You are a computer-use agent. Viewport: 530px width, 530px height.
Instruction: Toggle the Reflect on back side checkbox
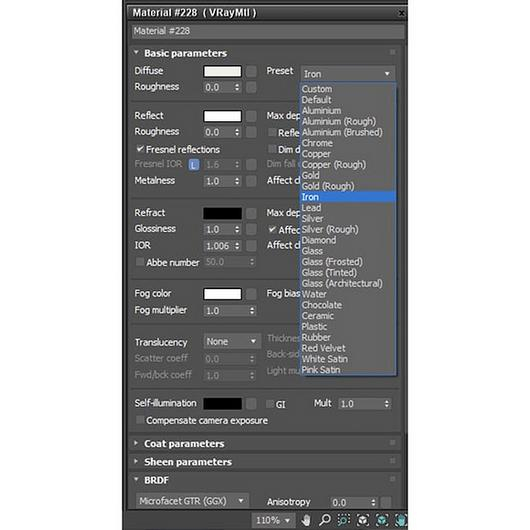coord(271,132)
